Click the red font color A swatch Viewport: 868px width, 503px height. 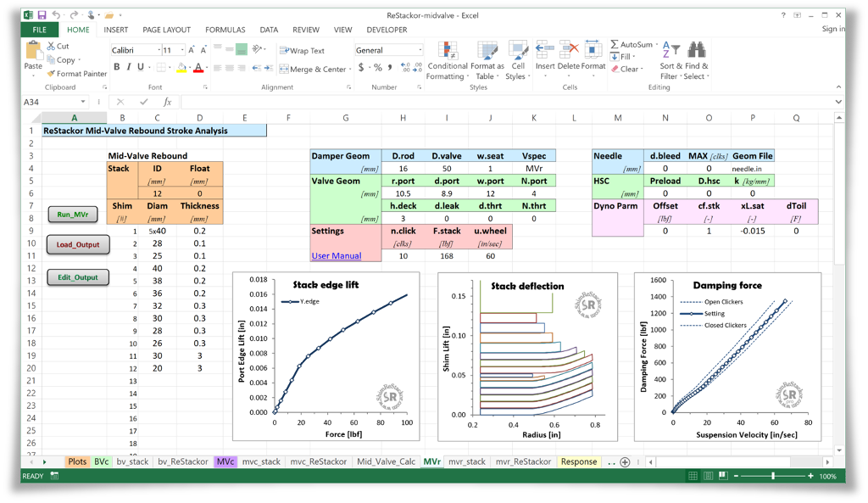coord(198,68)
